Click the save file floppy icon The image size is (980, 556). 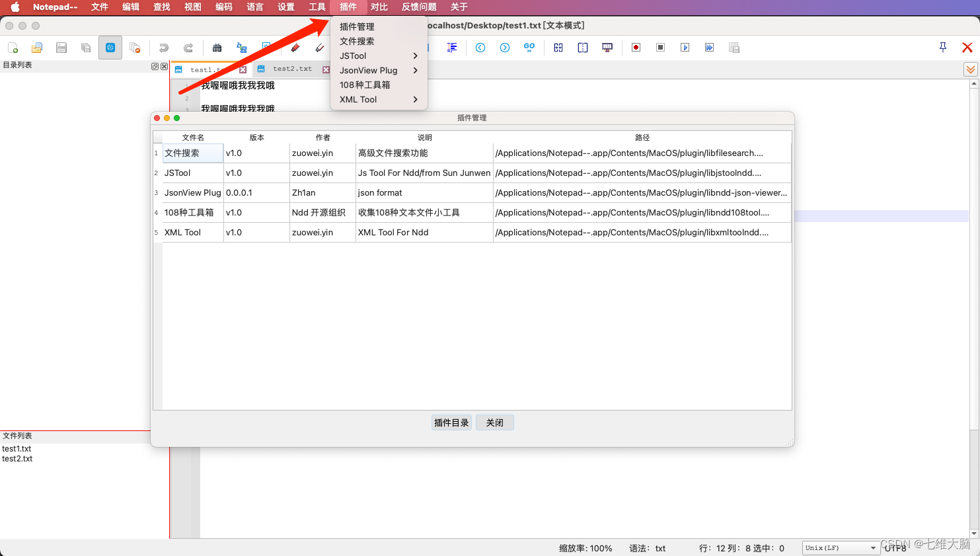click(61, 48)
